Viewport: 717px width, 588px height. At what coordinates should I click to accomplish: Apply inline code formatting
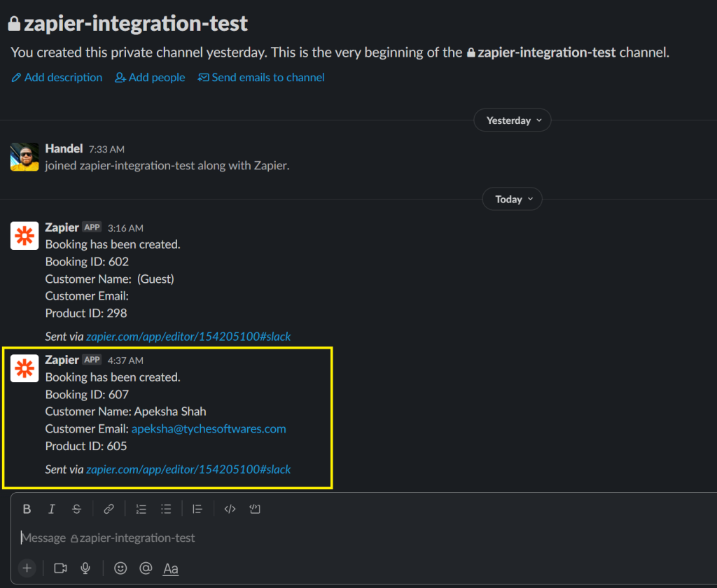230,509
